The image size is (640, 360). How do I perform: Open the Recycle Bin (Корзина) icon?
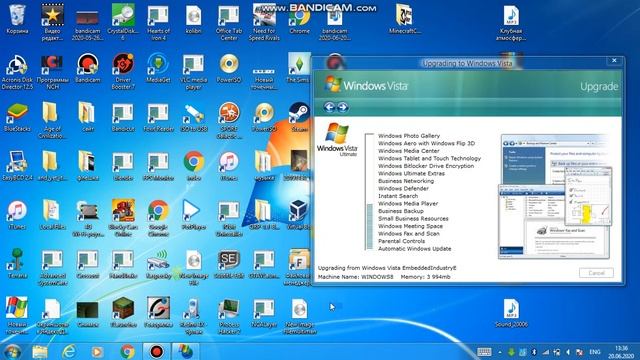pyautogui.click(x=17, y=19)
